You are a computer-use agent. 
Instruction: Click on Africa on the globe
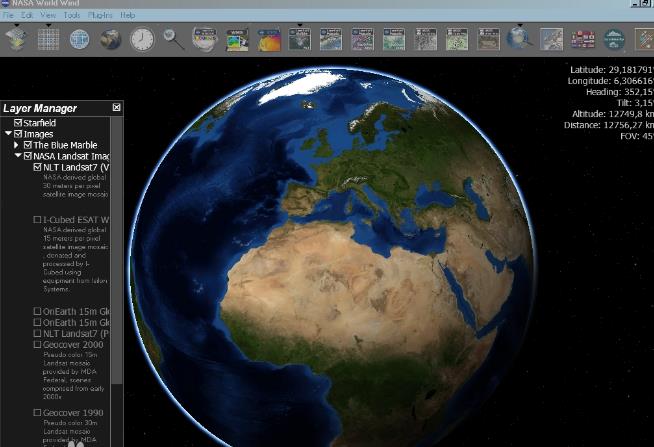point(330,300)
